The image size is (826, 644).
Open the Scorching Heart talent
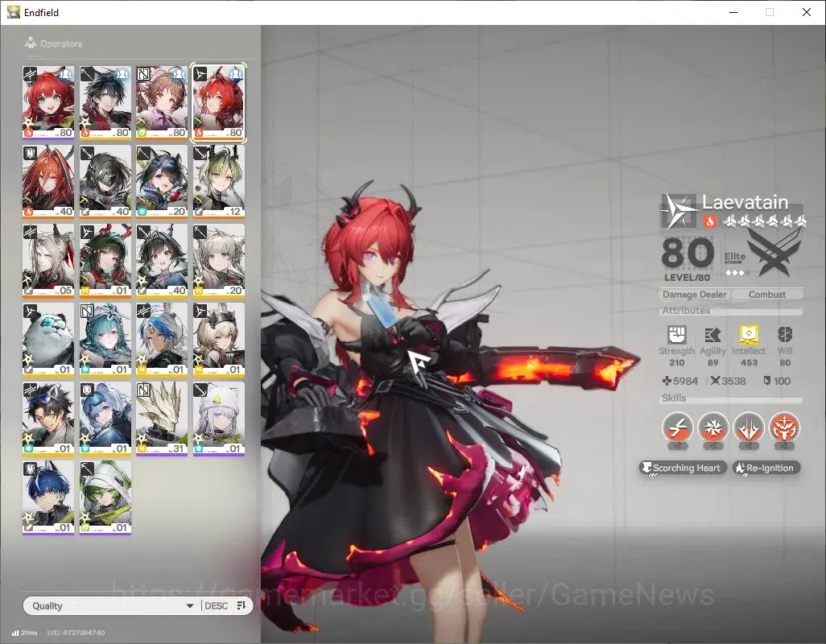pos(684,468)
